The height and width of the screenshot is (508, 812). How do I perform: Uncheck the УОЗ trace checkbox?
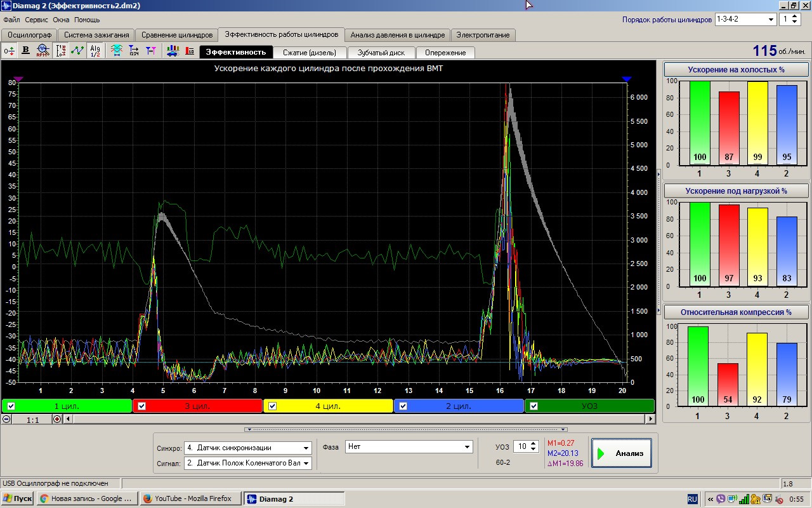pyautogui.click(x=534, y=406)
